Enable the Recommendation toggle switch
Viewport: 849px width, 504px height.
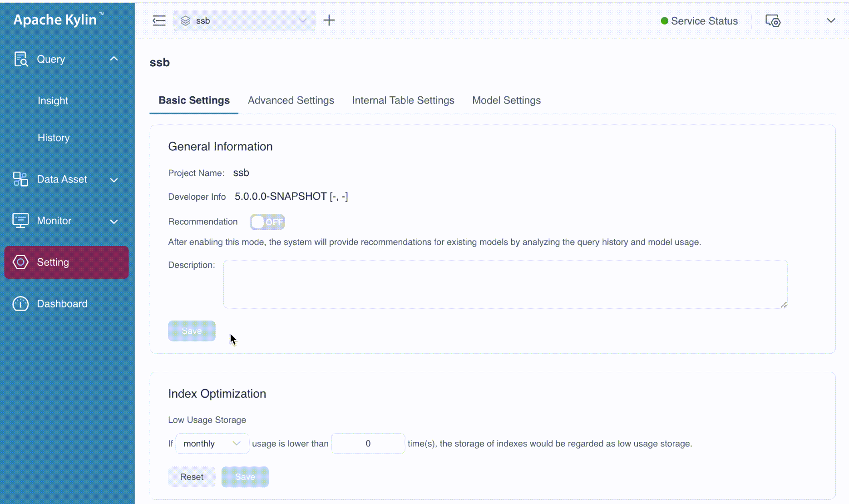pos(267,222)
